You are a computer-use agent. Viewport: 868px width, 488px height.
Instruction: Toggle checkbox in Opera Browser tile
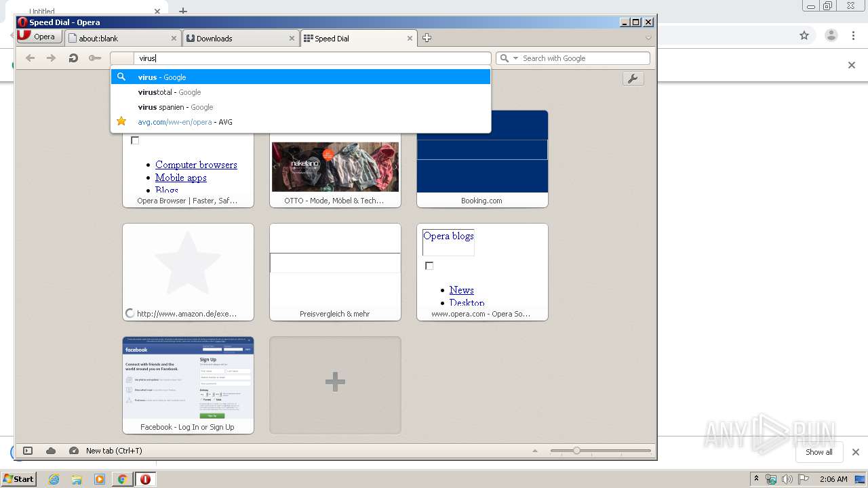click(135, 140)
